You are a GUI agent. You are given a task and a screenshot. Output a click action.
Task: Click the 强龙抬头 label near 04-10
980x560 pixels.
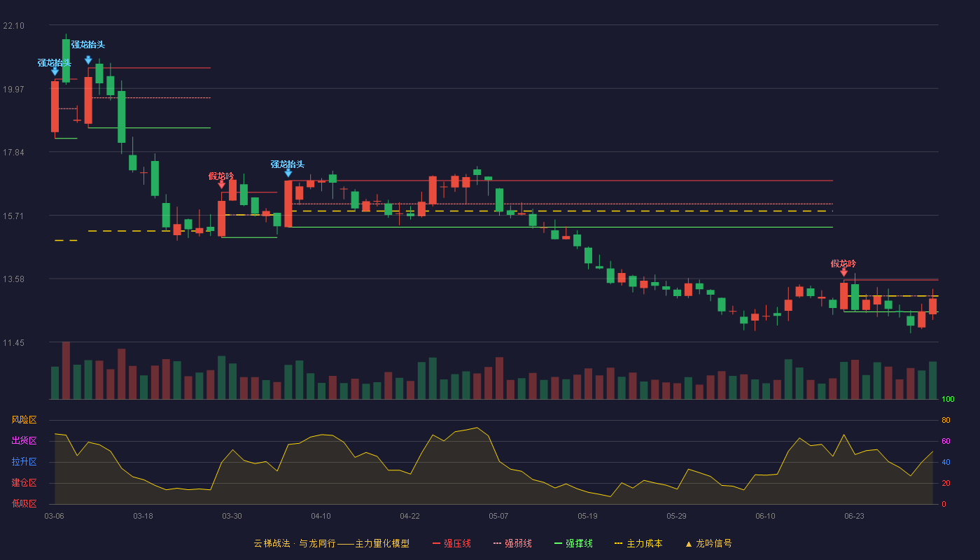288,164
